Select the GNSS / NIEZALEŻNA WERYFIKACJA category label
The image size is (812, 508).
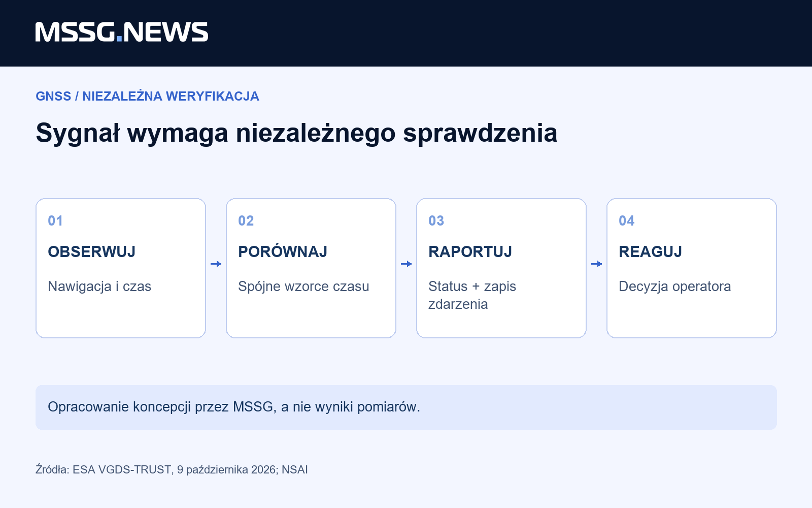tap(147, 96)
